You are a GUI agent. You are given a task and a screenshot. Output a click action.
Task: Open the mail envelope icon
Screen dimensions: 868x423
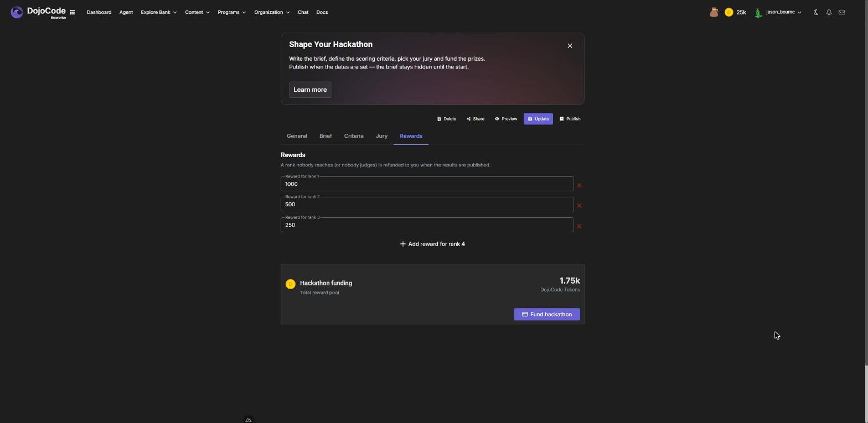[x=841, y=12]
